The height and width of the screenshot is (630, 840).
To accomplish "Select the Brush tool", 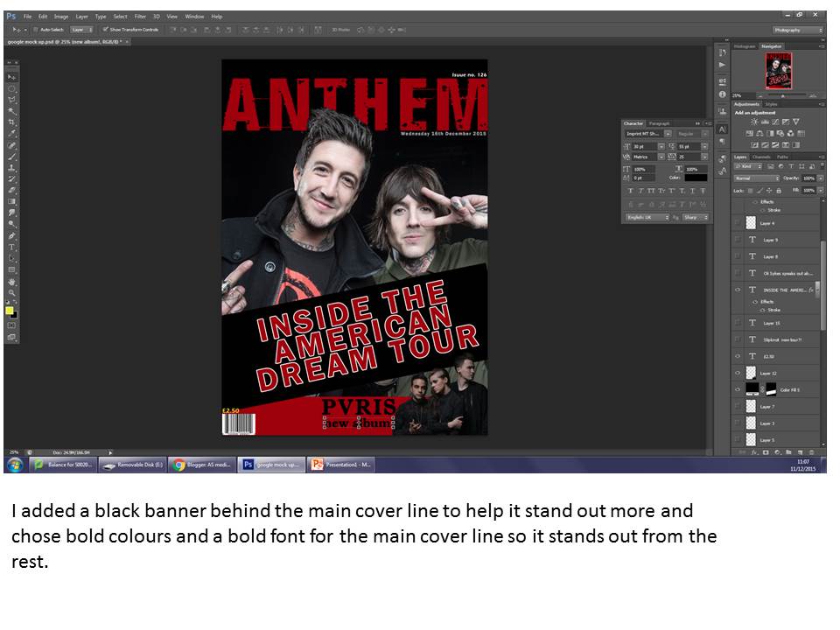I will tap(11, 157).
